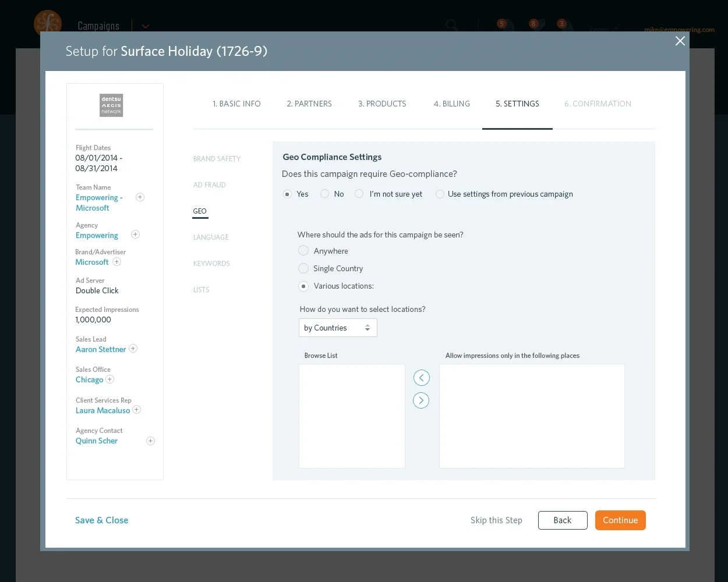Open Geo settings section

click(x=200, y=211)
